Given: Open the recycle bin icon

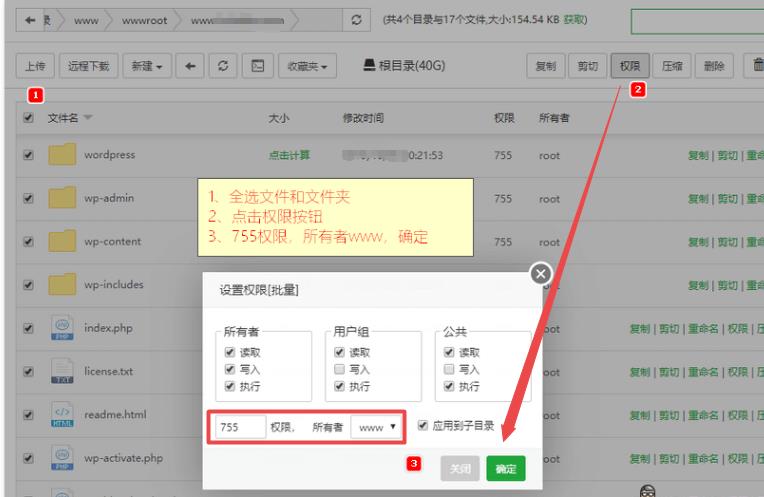Looking at the screenshot, I should [x=757, y=66].
